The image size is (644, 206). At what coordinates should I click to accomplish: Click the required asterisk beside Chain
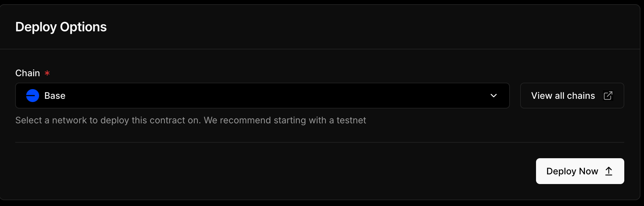pyautogui.click(x=47, y=73)
